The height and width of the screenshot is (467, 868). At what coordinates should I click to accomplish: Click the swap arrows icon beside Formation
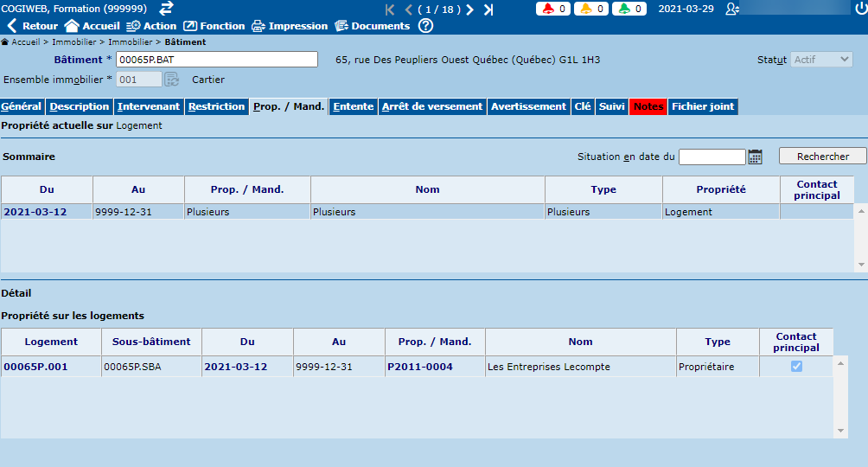(x=166, y=8)
